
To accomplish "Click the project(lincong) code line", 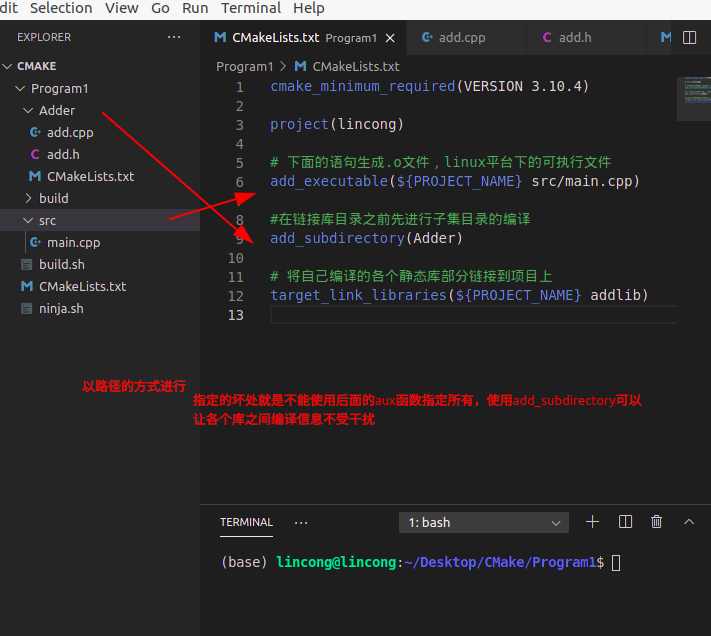I will [336, 125].
